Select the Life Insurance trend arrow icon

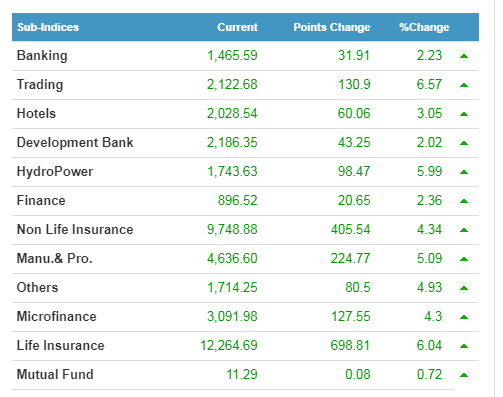tap(464, 346)
